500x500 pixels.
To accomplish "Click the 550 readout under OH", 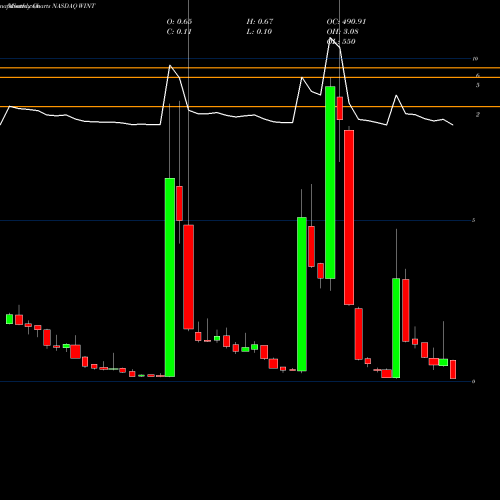I will (341, 42).
